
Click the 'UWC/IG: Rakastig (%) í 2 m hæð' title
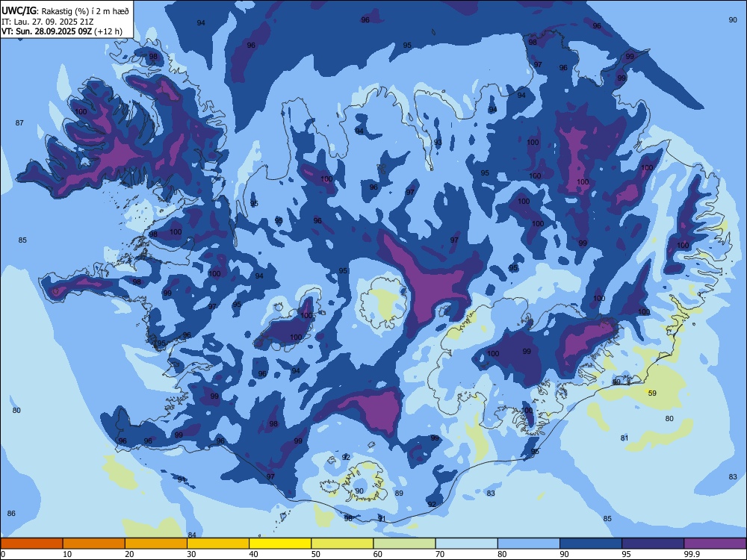65,10
